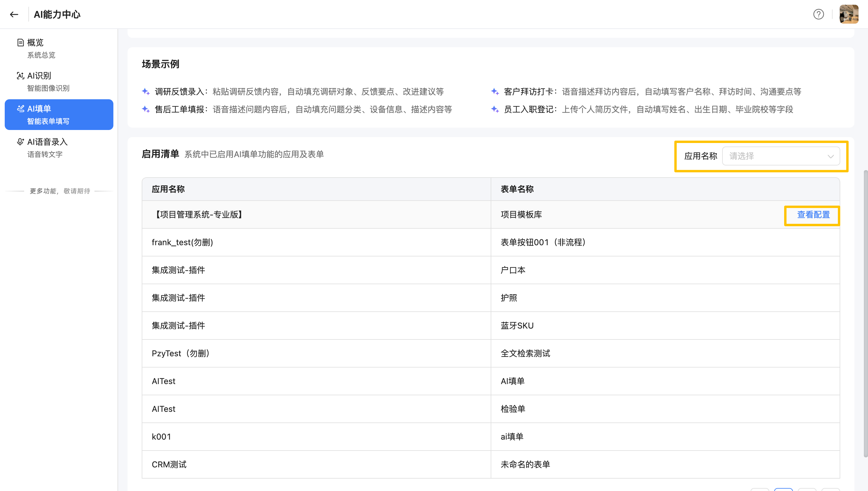Click the user avatar thumbnail
This screenshot has height=491, width=868.
[849, 14]
